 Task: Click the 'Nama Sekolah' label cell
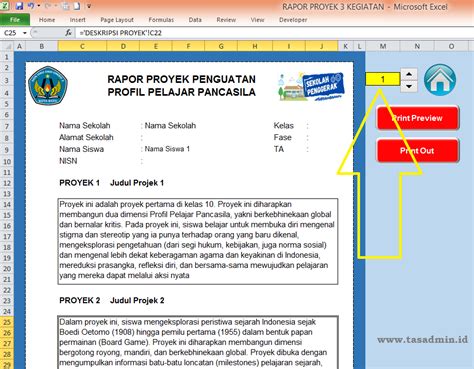(85, 126)
